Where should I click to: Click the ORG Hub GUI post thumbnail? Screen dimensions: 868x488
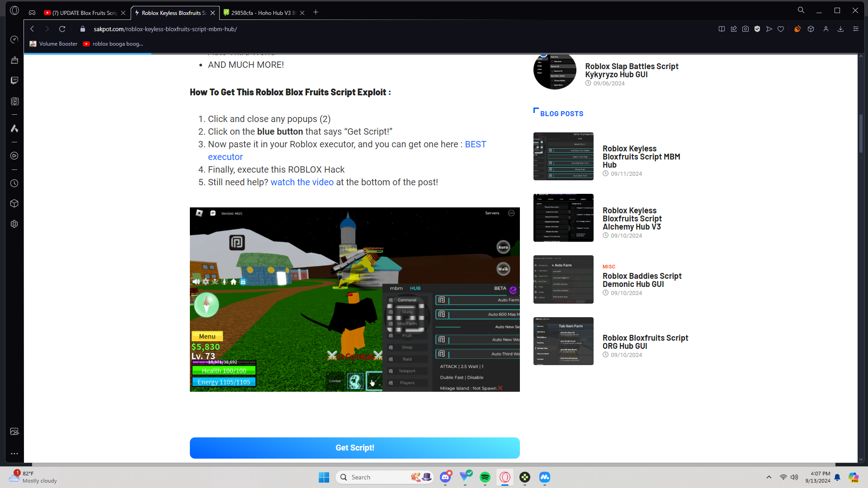[563, 341]
